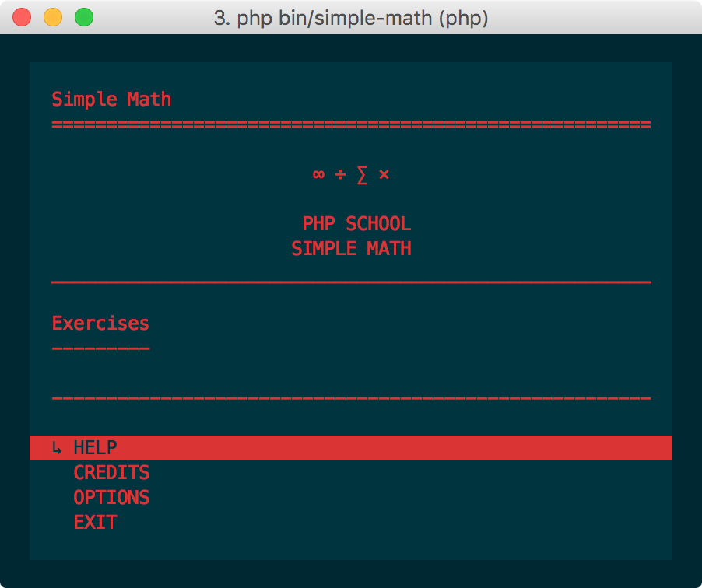Maximize the window using green button
The image size is (702, 588).
pyautogui.click(x=84, y=17)
